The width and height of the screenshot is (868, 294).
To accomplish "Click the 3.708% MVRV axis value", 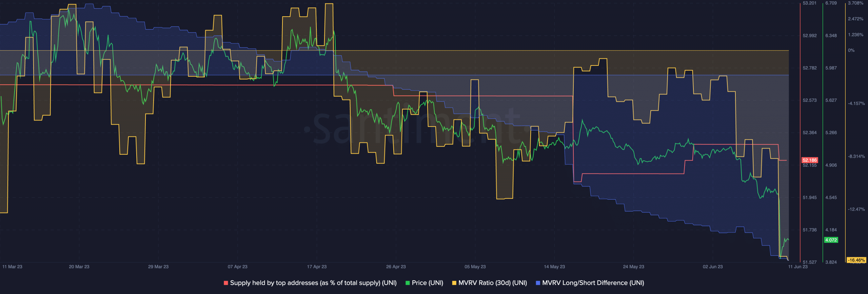I will click(855, 3).
